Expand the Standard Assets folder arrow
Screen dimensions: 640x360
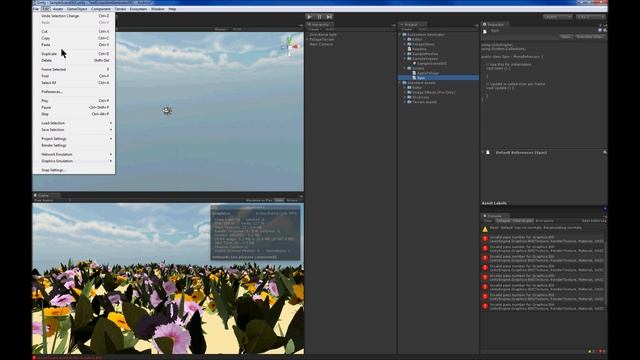(x=400, y=82)
